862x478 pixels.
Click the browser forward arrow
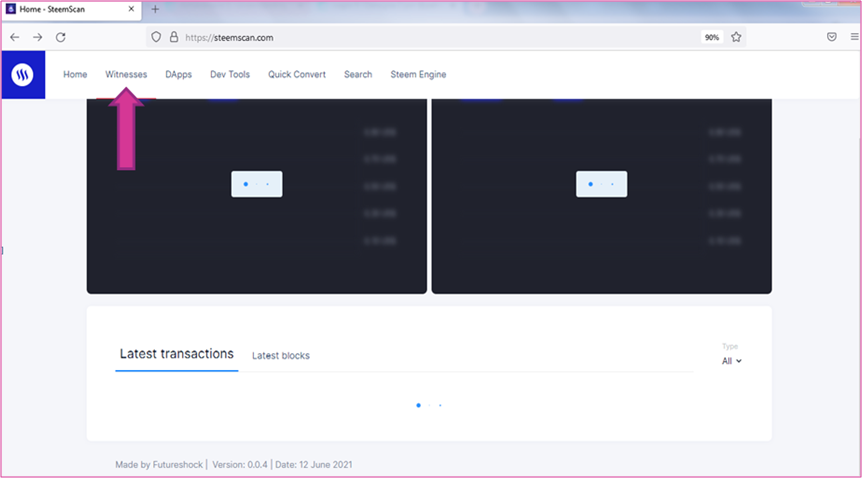click(37, 37)
